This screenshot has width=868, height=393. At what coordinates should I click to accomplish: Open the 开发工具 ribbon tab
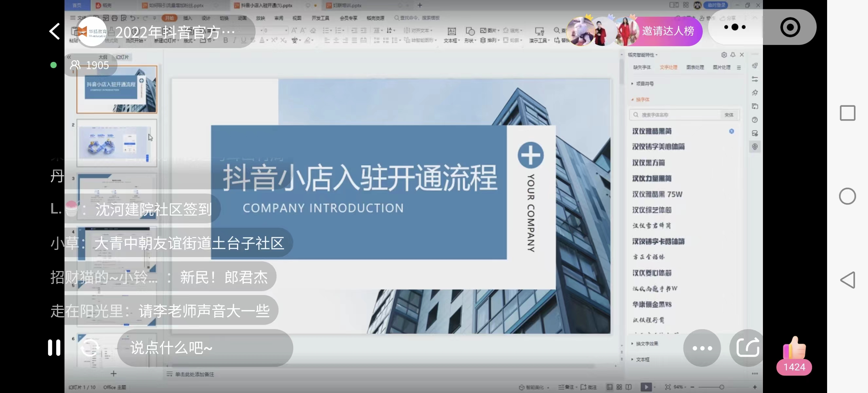[320, 18]
